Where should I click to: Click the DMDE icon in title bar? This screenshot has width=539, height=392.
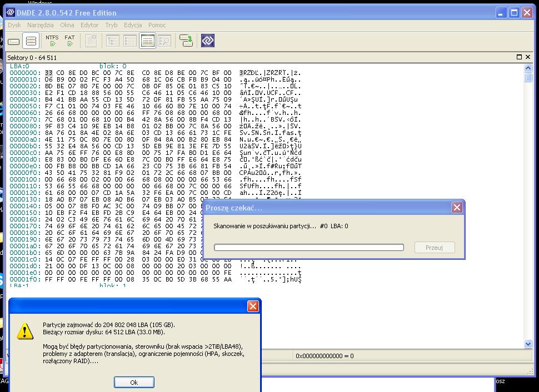pos(11,13)
